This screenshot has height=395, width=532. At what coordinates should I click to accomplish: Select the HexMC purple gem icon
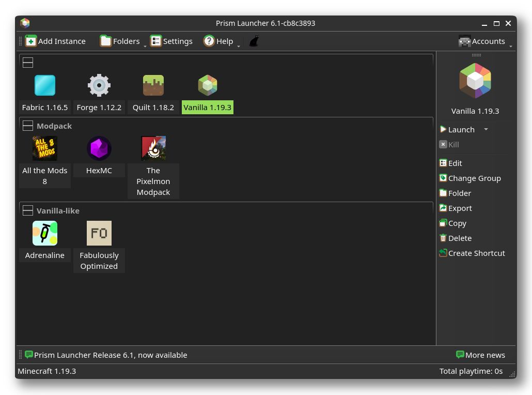(99, 149)
